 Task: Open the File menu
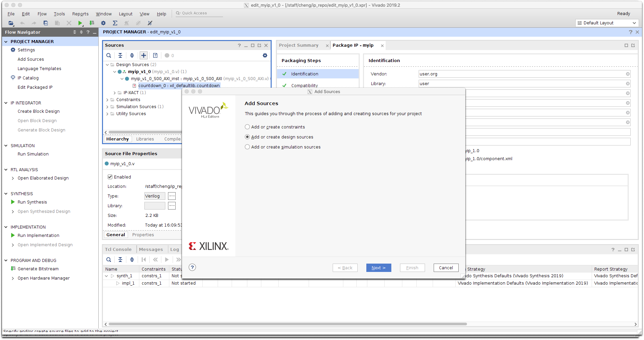11,14
